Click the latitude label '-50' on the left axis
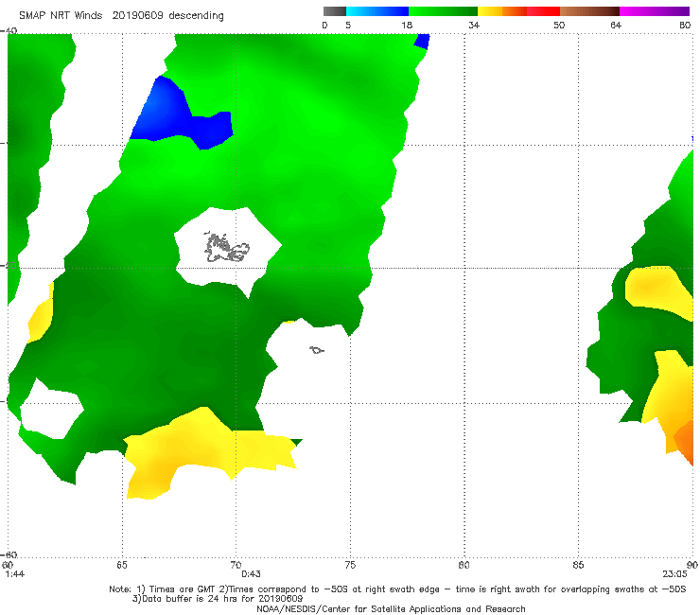The height and width of the screenshot is (615, 700). click(10, 266)
